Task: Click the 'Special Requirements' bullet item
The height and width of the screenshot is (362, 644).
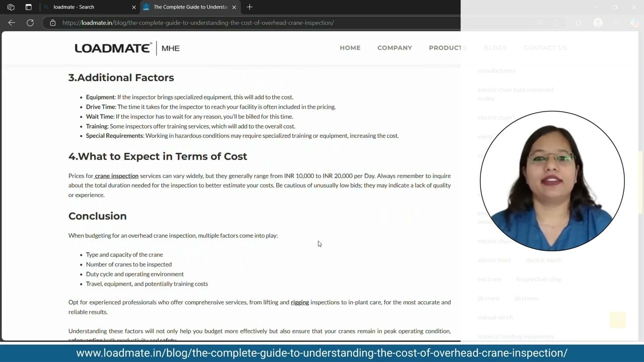Action: 242,136
